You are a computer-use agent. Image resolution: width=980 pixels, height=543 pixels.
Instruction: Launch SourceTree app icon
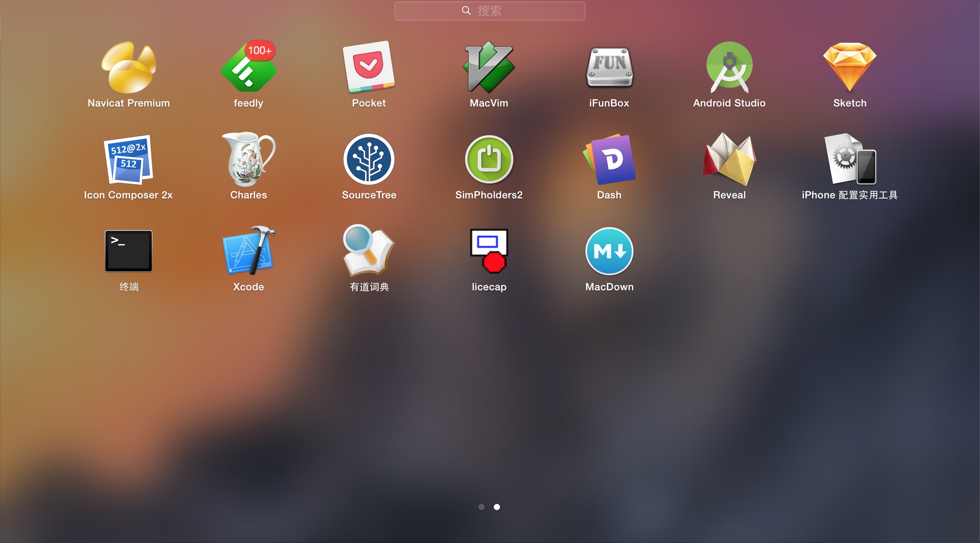tap(369, 159)
